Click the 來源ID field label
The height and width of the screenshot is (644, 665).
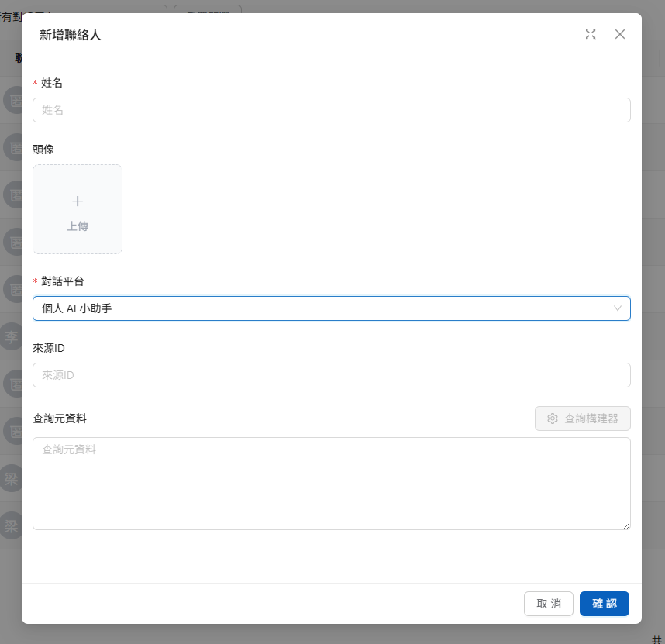pyautogui.click(x=49, y=348)
